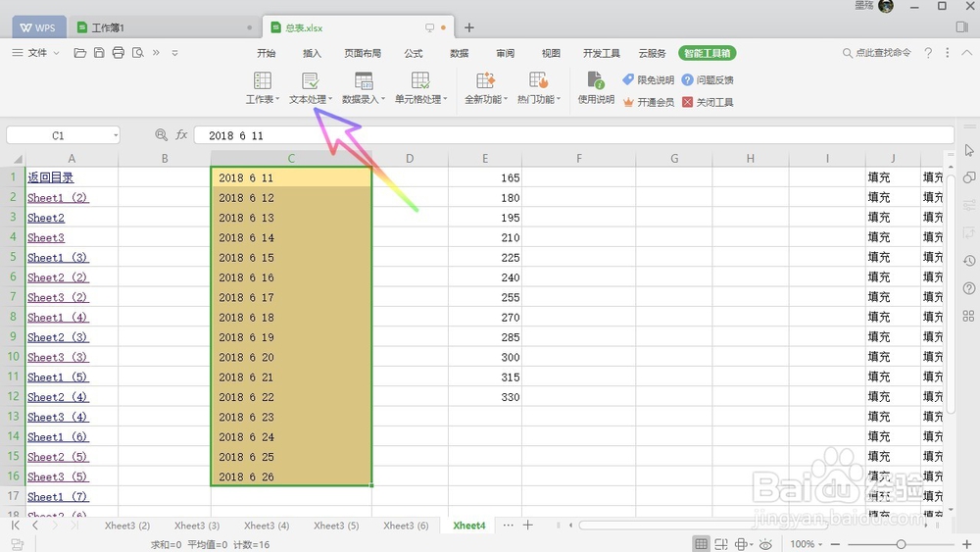Click the formula bar showing 2018 6 11
Screen dimensions: 980x552
(573, 135)
